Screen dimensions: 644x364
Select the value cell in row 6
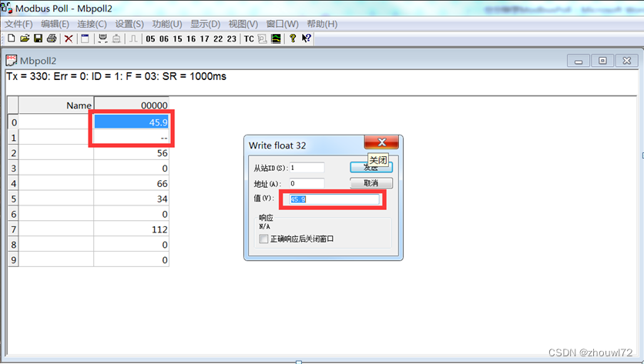(132, 214)
